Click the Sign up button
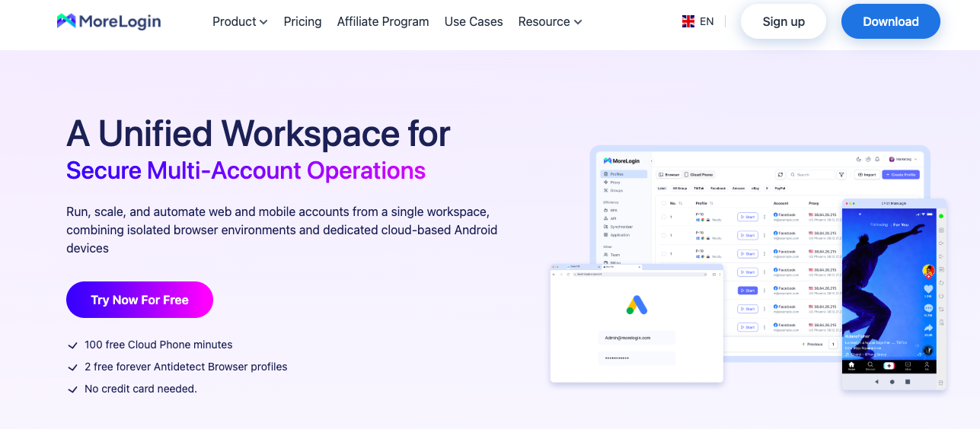Screen dimensions: 980x429 [x=784, y=21]
